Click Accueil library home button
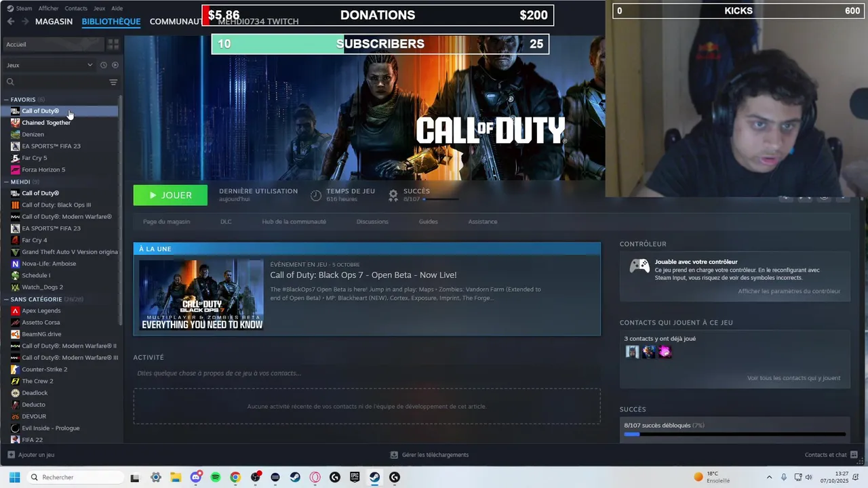This screenshot has height=488, width=868. pyautogui.click(x=54, y=44)
